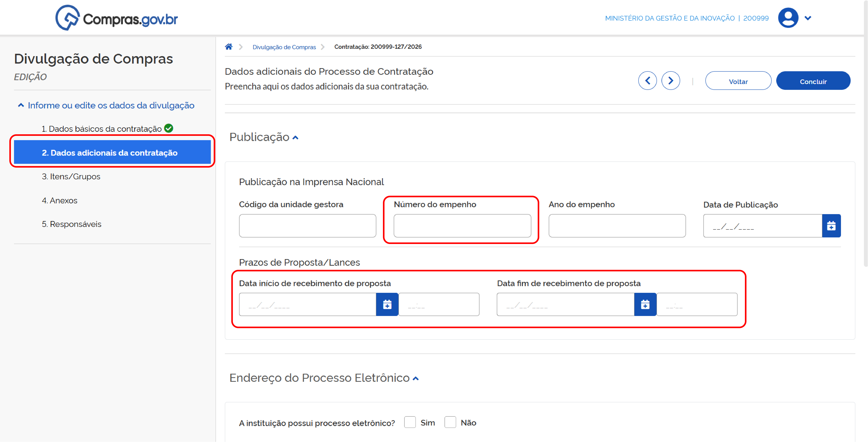Screen dimensions: 868x442
Task: Go to home via breadcrumb house icon
Action: click(229, 47)
